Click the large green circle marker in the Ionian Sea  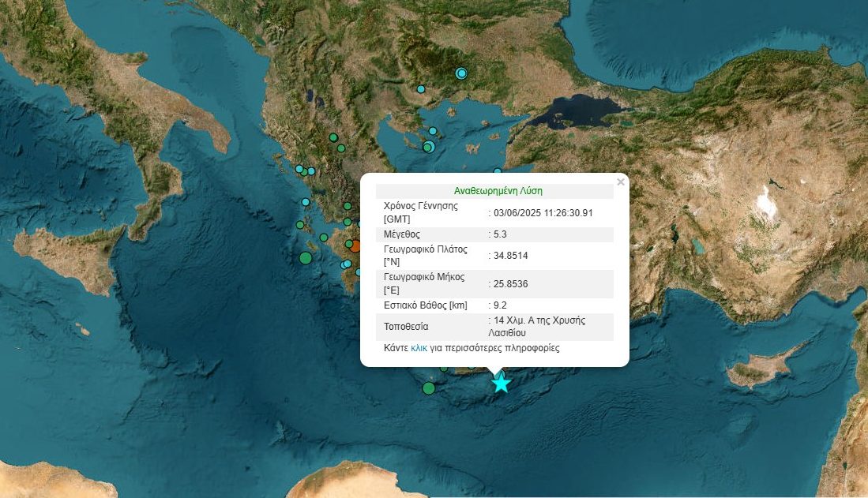point(305,258)
